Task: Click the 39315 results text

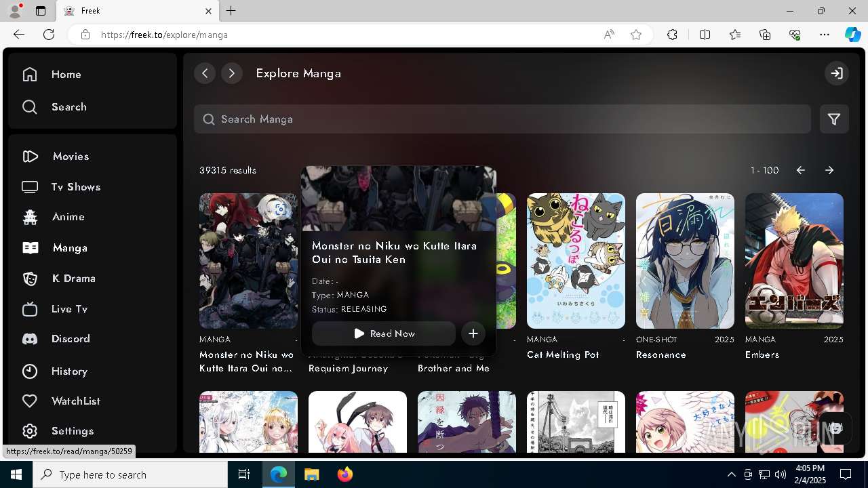Action: point(228,171)
